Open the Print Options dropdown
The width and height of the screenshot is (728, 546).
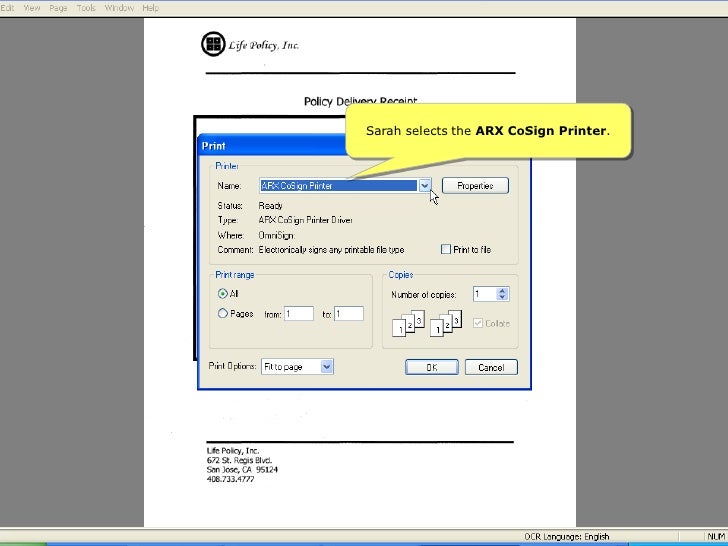click(297, 367)
